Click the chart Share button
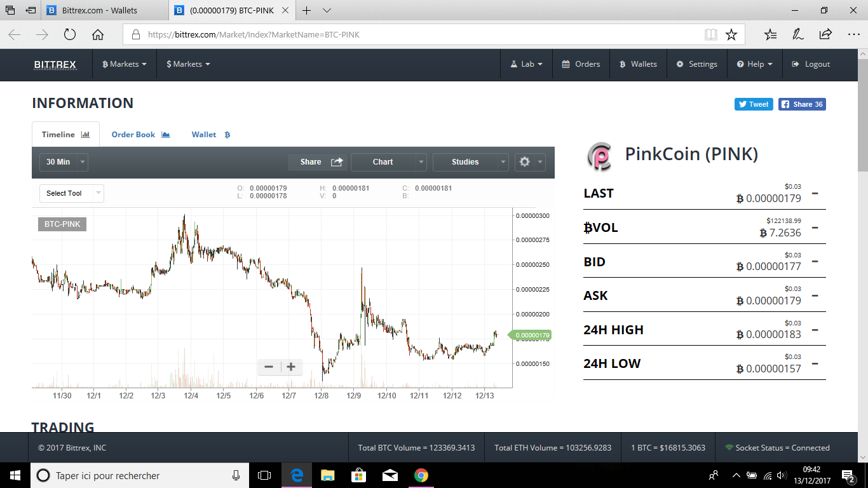The height and width of the screenshot is (488, 868). pyautogui.click(x=318, y=162)
